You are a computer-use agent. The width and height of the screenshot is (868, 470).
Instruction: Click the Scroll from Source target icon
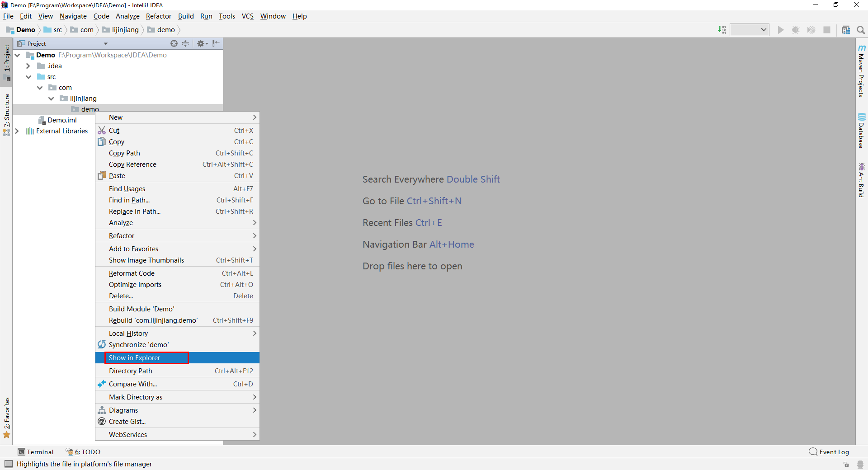point(174,43)
